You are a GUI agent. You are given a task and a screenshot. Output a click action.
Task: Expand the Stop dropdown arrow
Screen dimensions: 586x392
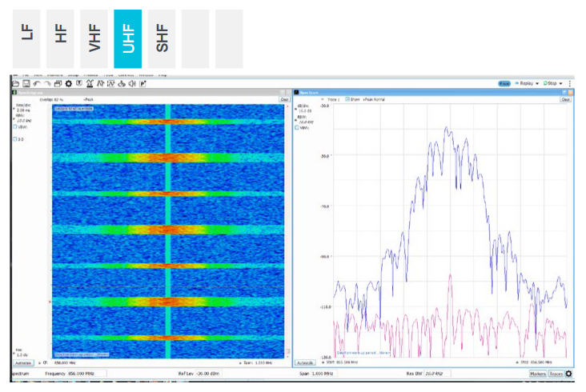click(x=561, y=83)
